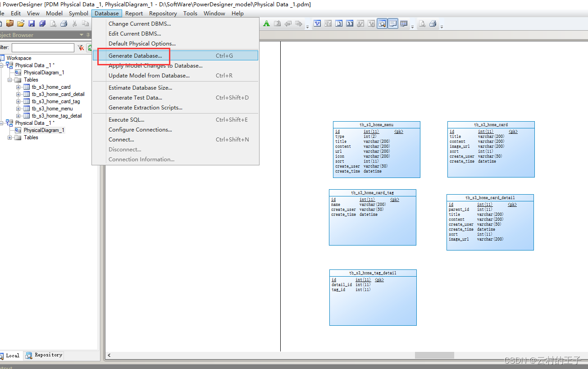Click the rightmost printer icon in toolbar
Viewport: 588px width, 369px height.
tap(433, 23)
